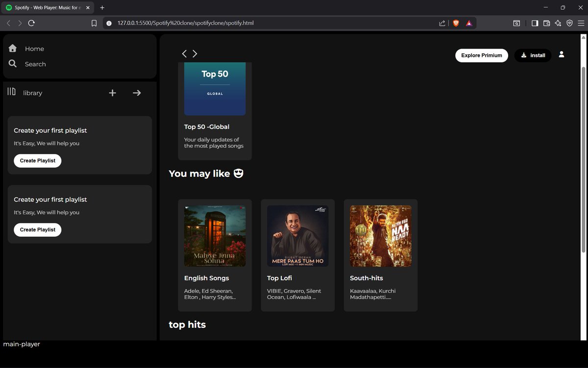This screenshot has height=368, width=588.
Task: Click the 'Top Lofi' card title
Action: (280, 278)
